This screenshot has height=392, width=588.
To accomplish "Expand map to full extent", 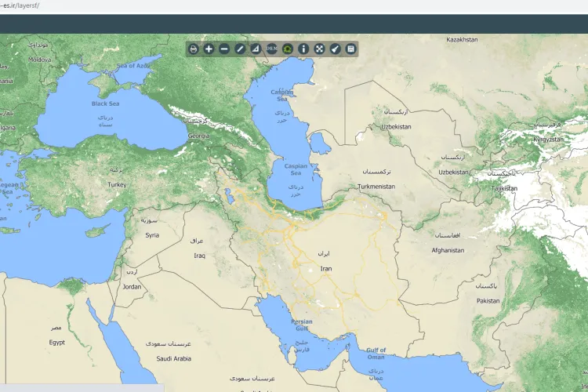I will [320, 49].
